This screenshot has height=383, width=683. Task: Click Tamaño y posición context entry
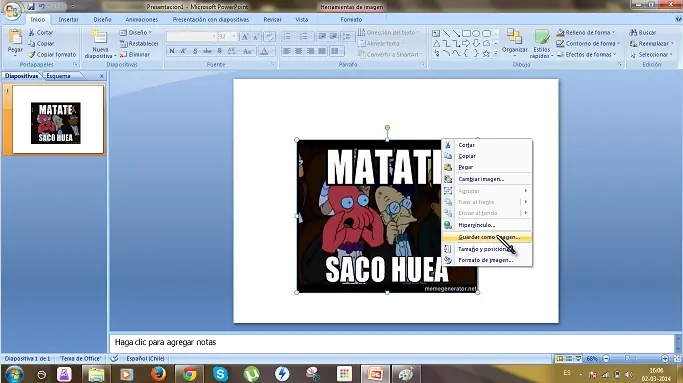487,249
